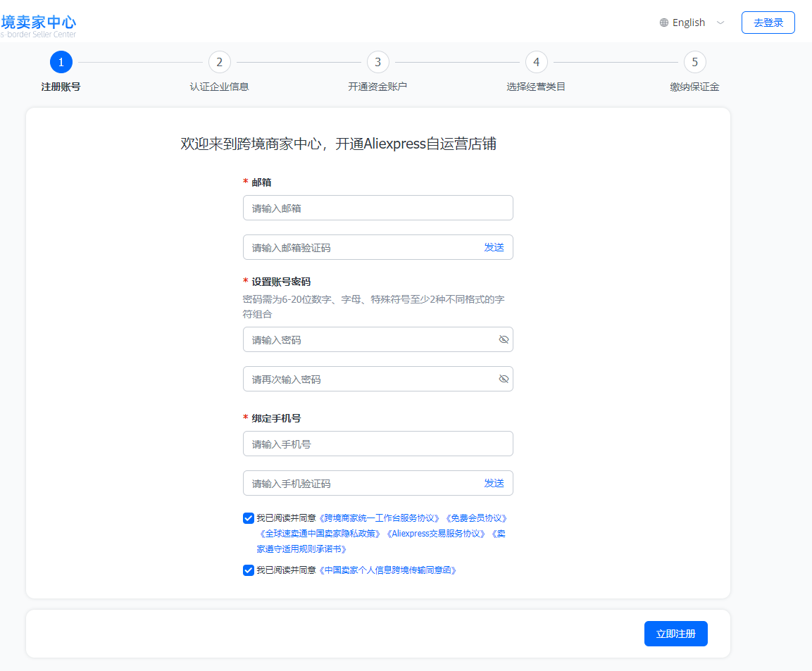Click step 1 circle 注册账号

click(61, 62)
